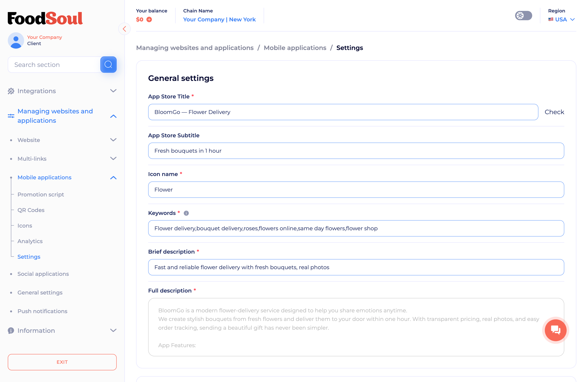The width and height of the screenshot is (588, 382).
Task: Expand the Website submenu
Action: (x=113, y=140)
